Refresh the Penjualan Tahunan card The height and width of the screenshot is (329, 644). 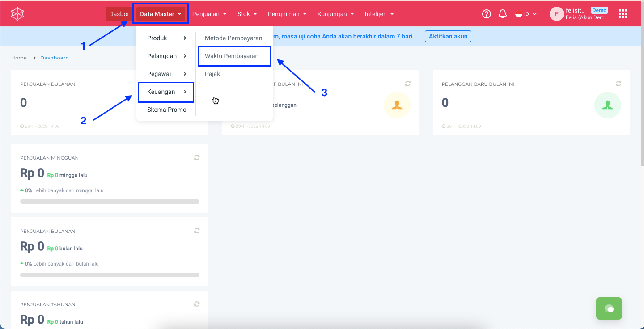[197, 304]
